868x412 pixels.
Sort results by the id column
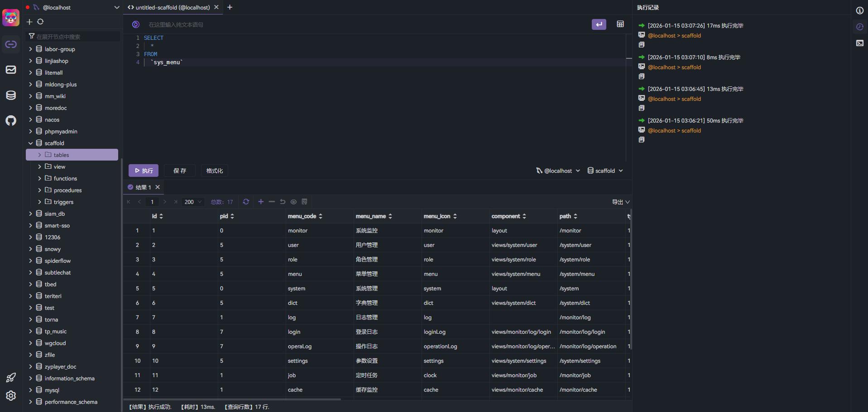(x=161, y=216)
